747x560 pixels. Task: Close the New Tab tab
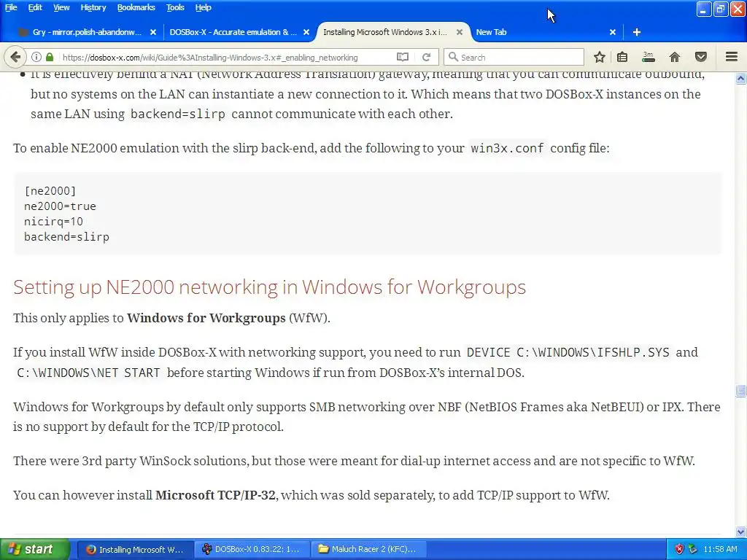613,32
